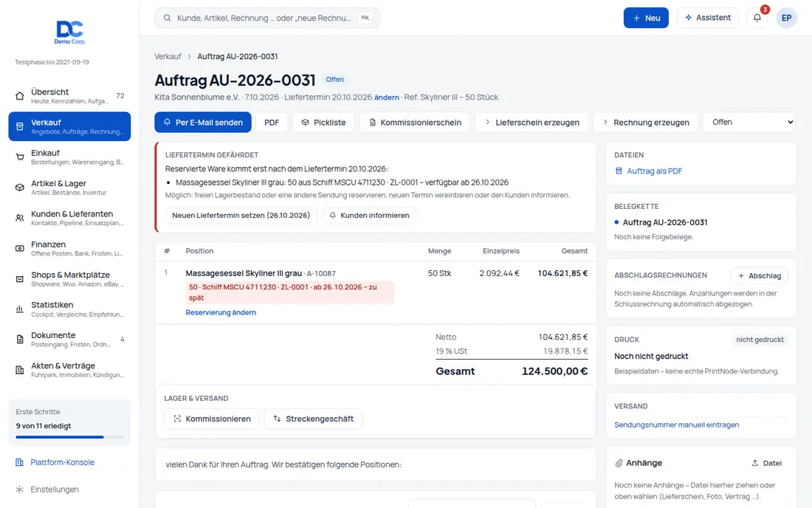Click the Shops & Marktplätze icon
This screenshot has width=812, height=508.
point(20,279)
